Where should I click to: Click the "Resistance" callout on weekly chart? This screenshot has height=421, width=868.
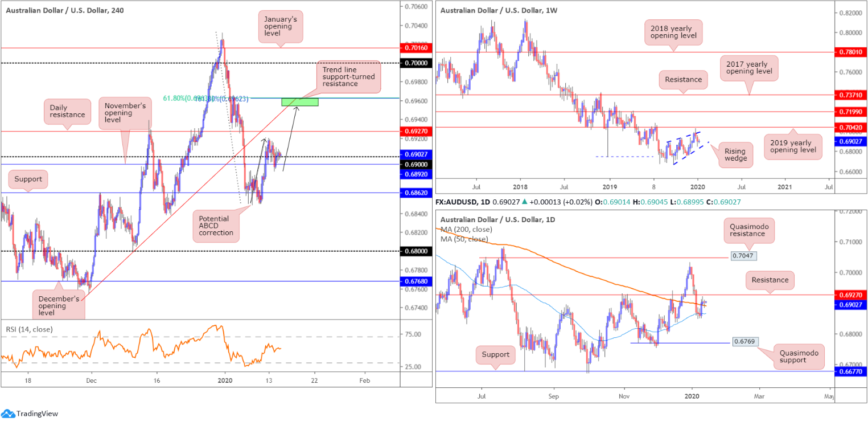click(683, 80)
